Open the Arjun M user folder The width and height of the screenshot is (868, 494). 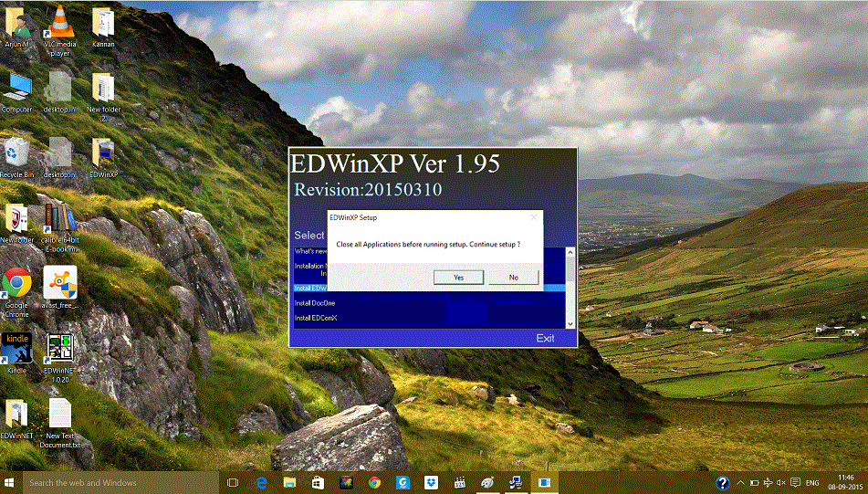coord(16,27)
